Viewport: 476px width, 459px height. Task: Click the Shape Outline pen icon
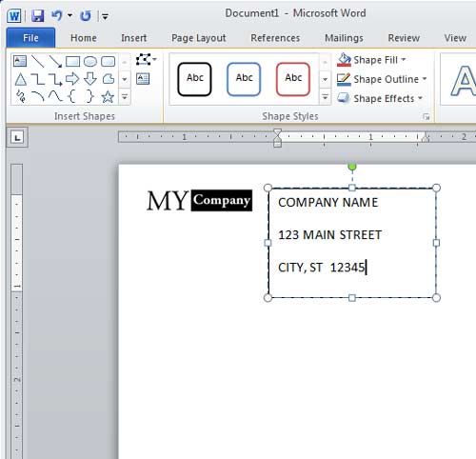(344, 79)
